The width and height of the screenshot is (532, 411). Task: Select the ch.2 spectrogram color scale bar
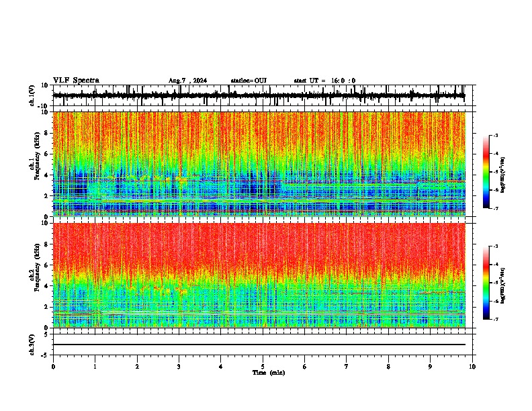pos(486,283)
